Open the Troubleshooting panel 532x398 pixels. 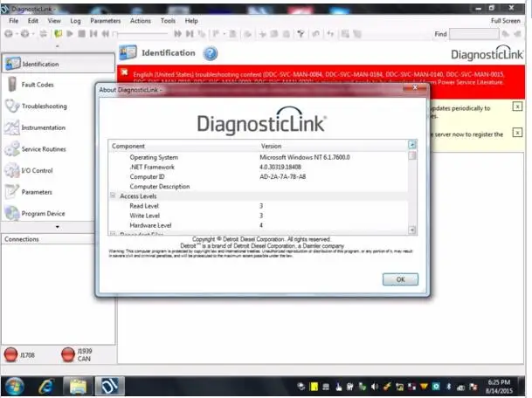pyautogui.click(x=44, y=106)
